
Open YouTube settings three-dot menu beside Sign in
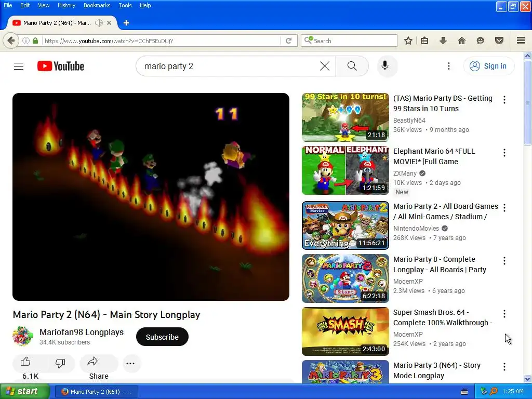[448, 66]
